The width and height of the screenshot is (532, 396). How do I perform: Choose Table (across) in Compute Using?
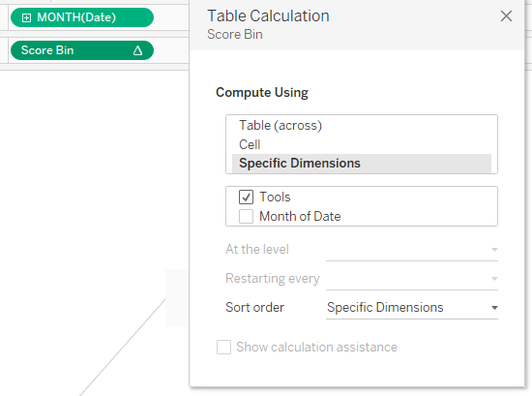tap(362, 125)
